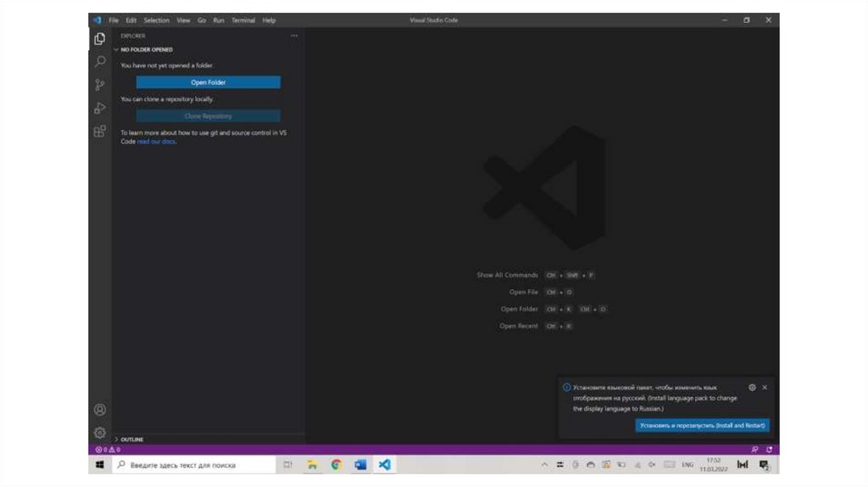The width and height of the screenshot is (868, 487).
Task: Show hidden system tray icons chevron
Action: (545, 465)
